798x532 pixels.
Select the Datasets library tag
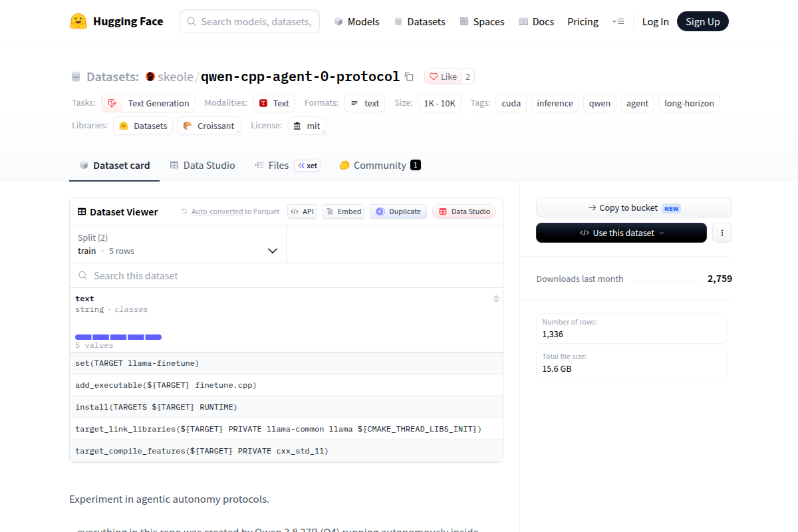(143, 126)
